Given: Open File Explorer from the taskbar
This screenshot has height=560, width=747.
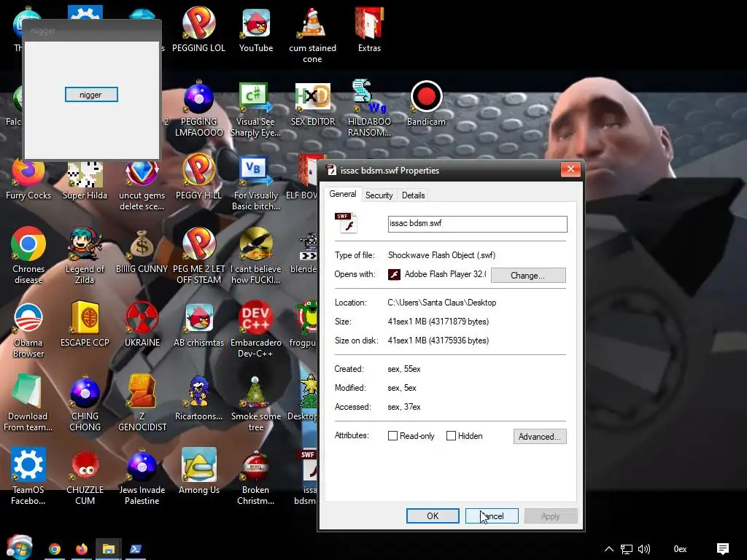Looking at the screenshot, I should click(109, 549).
